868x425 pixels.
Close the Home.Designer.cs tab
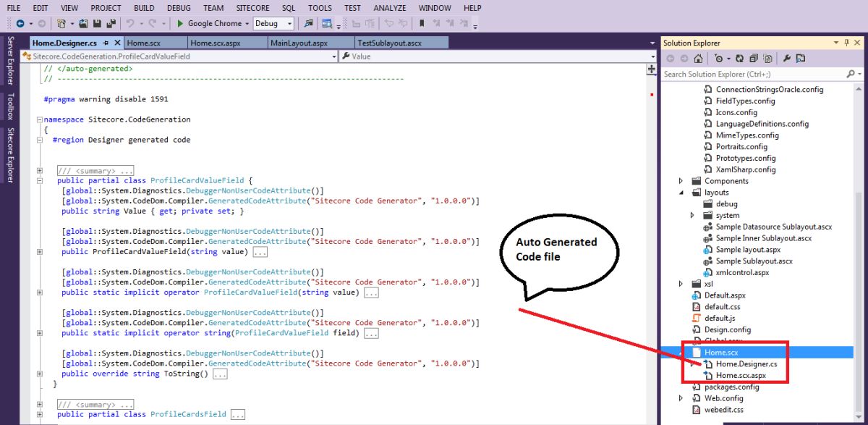(x=117, y=43)
